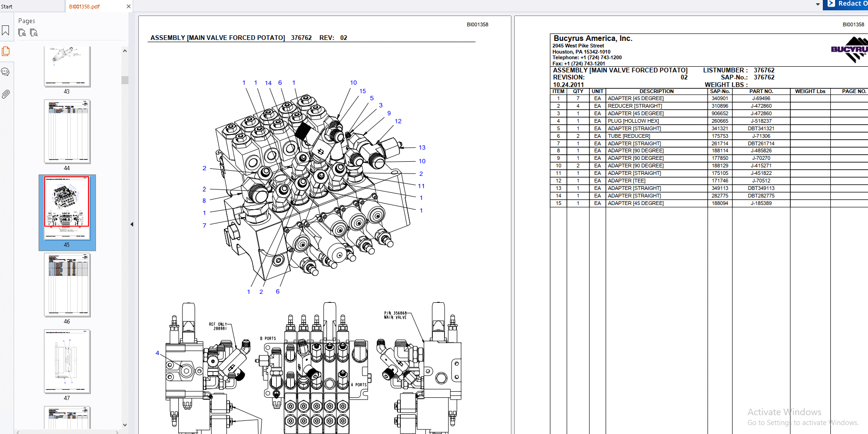Click the Redact banner arrow icon
This screenshot has width=868, height=434.
[831, 4]
